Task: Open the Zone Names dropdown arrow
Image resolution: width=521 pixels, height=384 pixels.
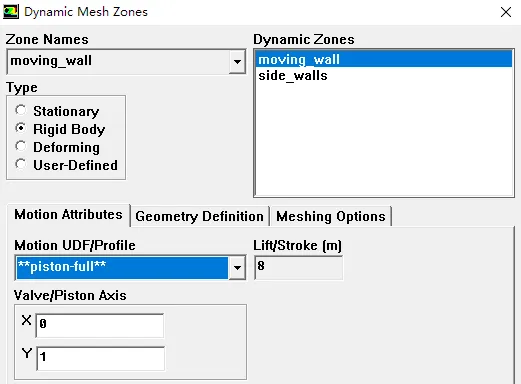Action: click(237, 61)
